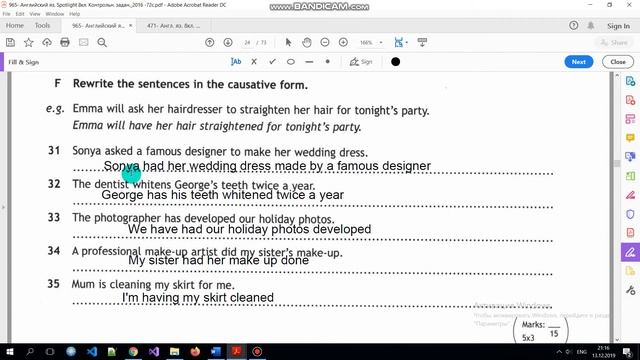Expand the left navigation pane arrow

[x=3, y=207]
